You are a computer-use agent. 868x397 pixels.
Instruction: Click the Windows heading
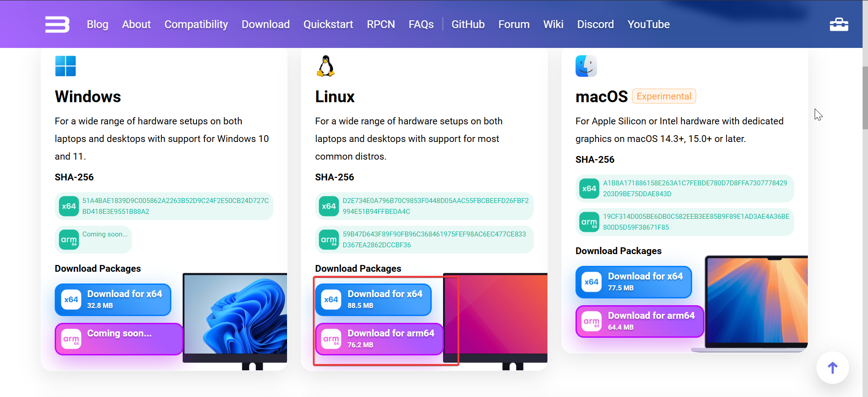pos(88,97)
